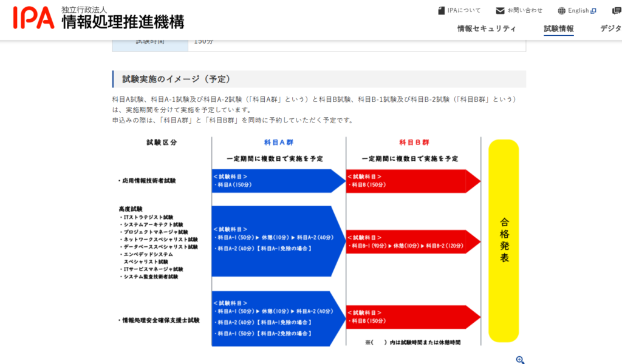This screenshot has height=364, width=622.
Task: Click the partially visible chat icon in header
Action: pyautogui.click(x=617, y=10)
